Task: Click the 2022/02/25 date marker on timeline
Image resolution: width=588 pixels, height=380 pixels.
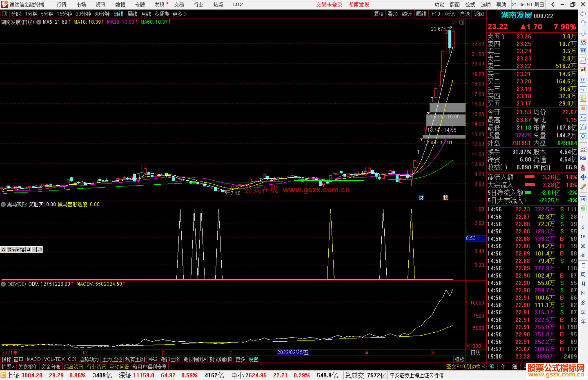Action: click(293, 352)
